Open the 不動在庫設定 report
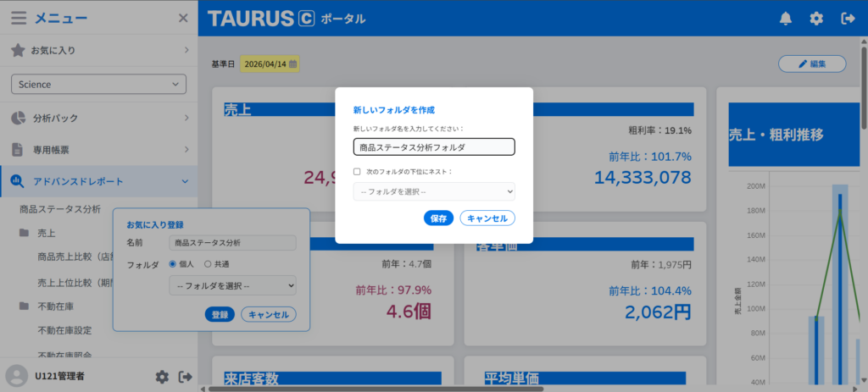This screenshot has height=392, width=868. click(64, 331)
